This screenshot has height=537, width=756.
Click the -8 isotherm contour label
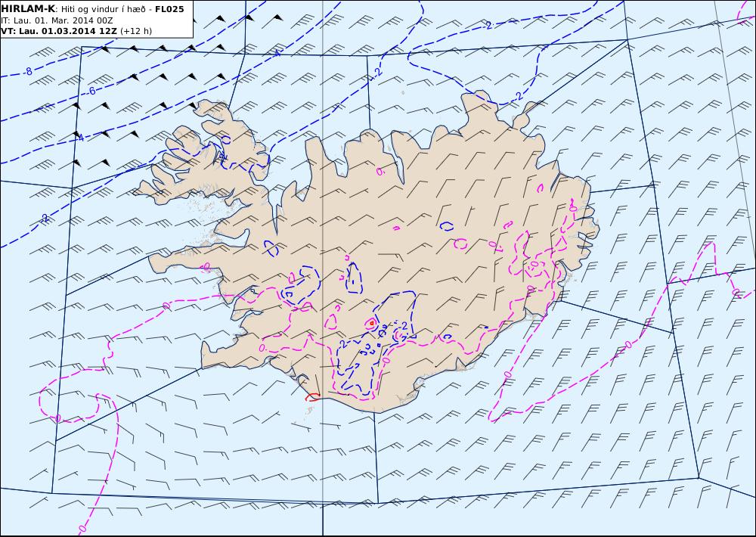pos(29,71)
